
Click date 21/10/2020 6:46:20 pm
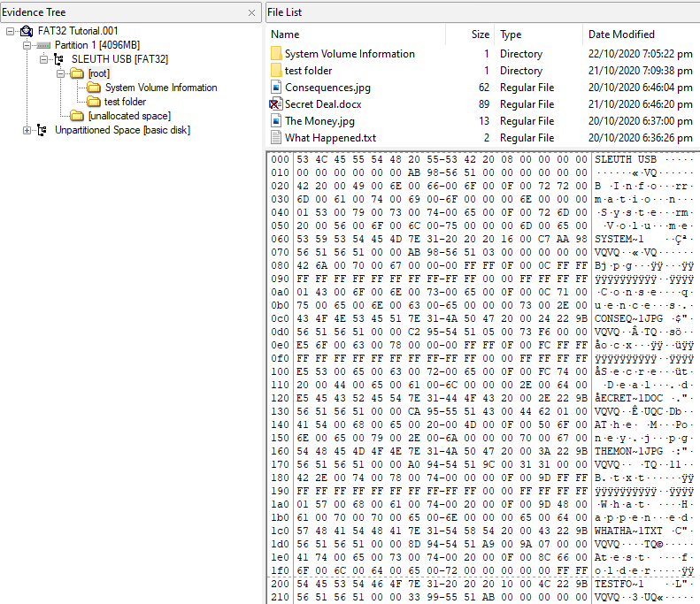pos(640,104)
